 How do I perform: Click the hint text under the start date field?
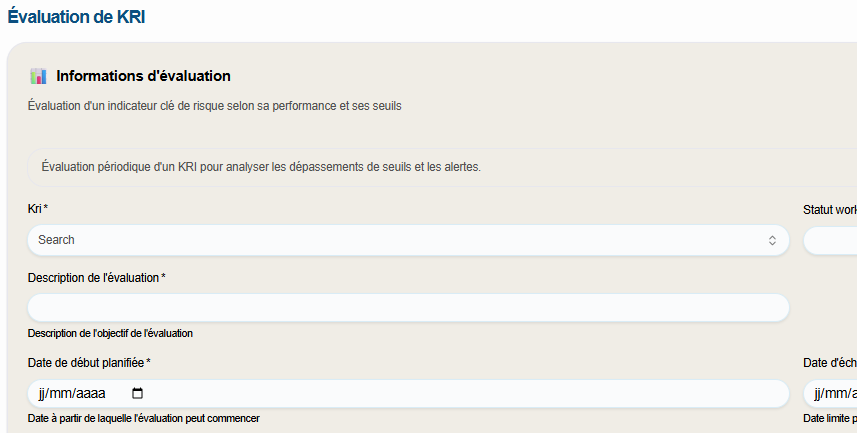click(143, 418)
